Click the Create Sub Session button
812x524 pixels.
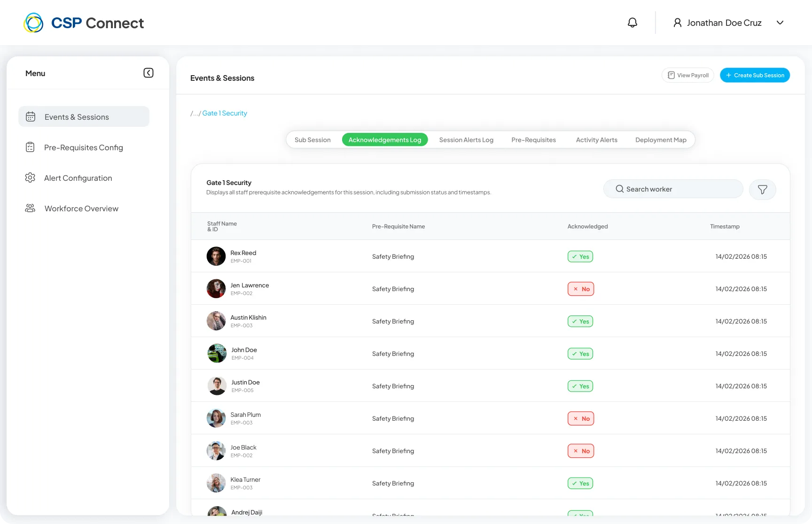pos(755,75)
